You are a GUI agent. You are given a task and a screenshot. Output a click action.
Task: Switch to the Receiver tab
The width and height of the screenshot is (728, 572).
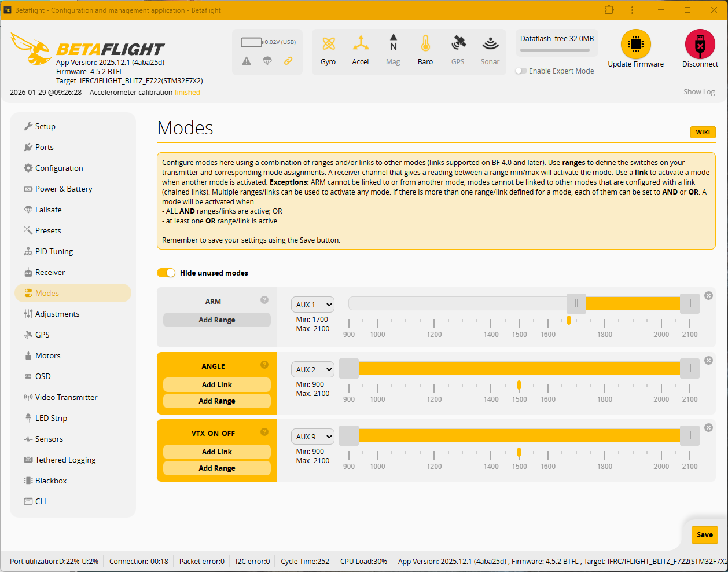pos(50,272)
